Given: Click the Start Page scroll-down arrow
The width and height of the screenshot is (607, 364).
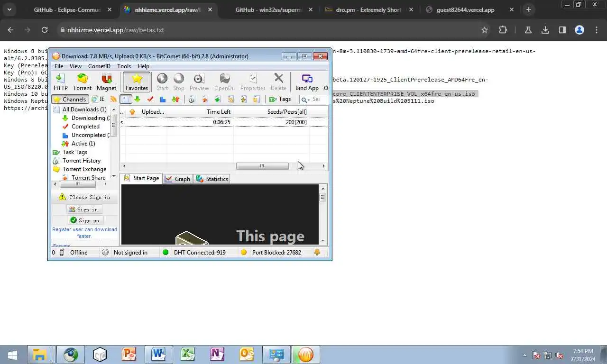Looking at the screenshot, I should [x=323, y=241].
